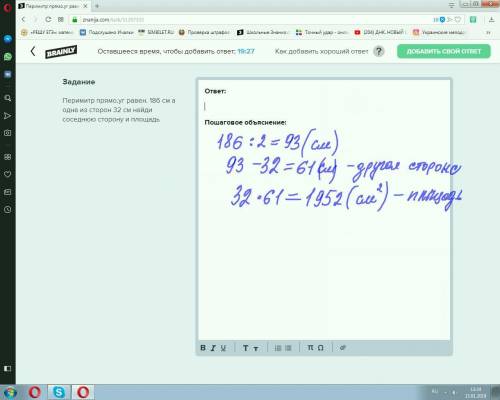The image size is (500, 400).
Task: Open Skype from the Windows taskbar
Action: click(x=59, y=392)
